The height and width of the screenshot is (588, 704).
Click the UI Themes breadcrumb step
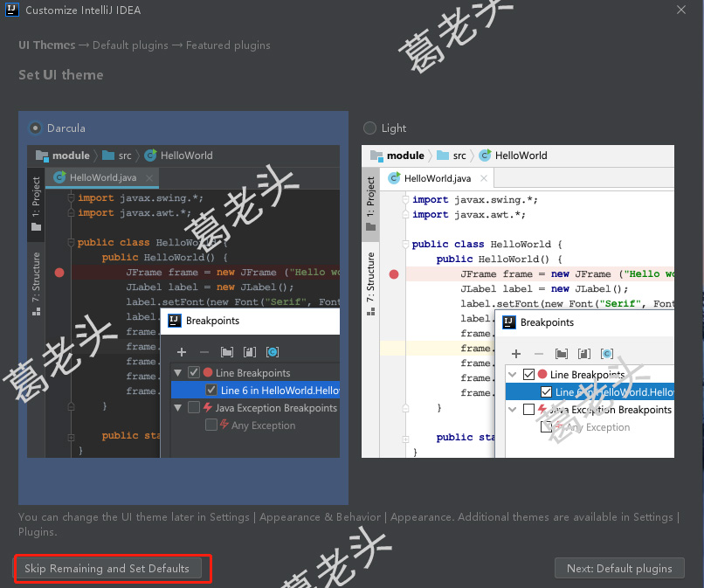pos(47,45)
